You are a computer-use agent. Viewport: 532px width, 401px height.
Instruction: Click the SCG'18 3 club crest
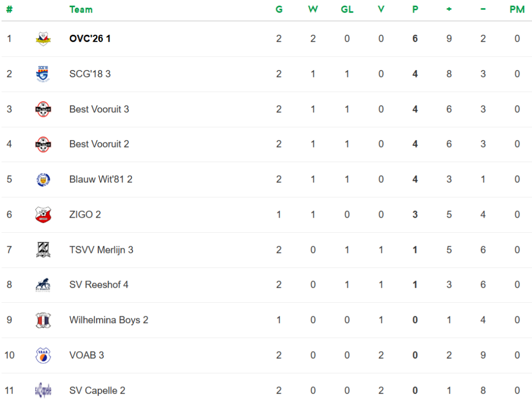click(x=43, y=74)
